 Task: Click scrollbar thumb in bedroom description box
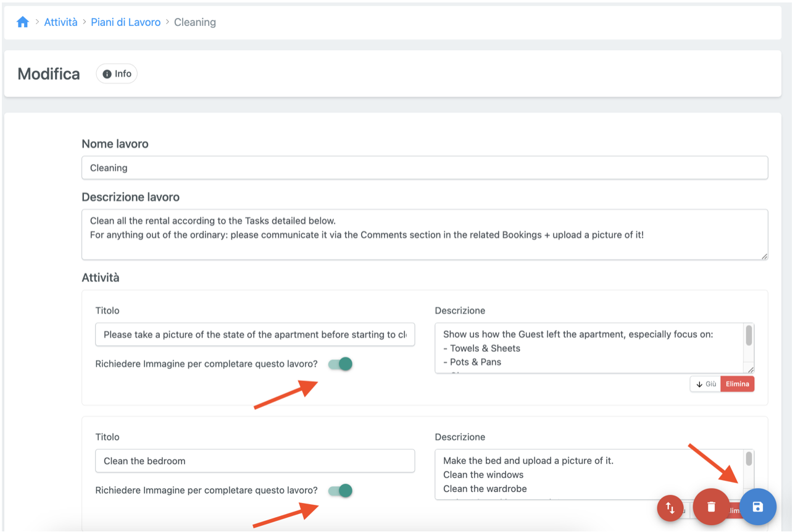tap(749, 459)
